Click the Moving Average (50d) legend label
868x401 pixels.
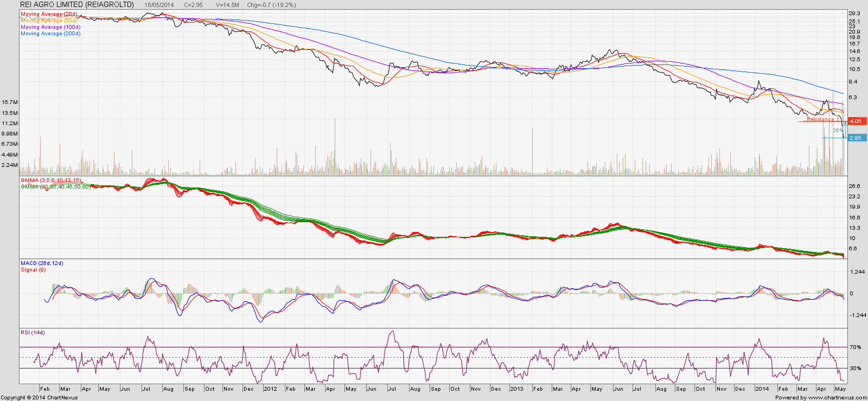point(49,21)
